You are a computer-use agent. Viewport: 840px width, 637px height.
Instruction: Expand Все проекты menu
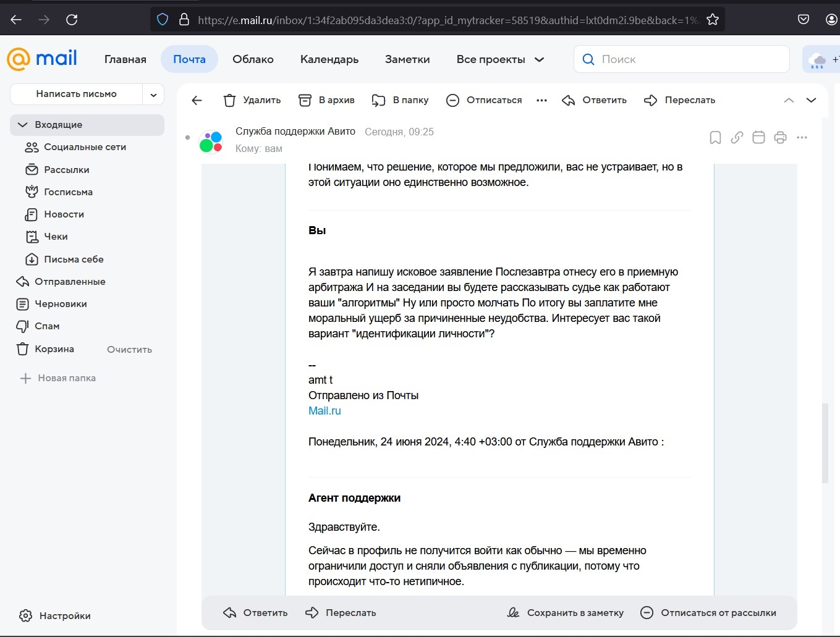tap(500, 59)
